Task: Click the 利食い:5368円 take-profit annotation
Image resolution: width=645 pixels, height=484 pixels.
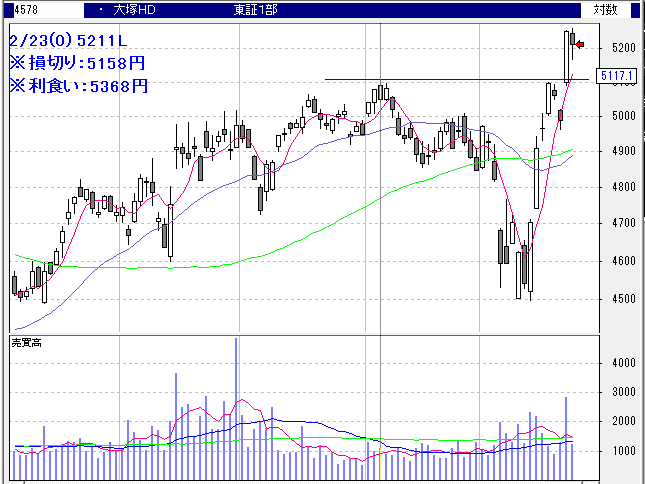Action: tap(77, 85)
